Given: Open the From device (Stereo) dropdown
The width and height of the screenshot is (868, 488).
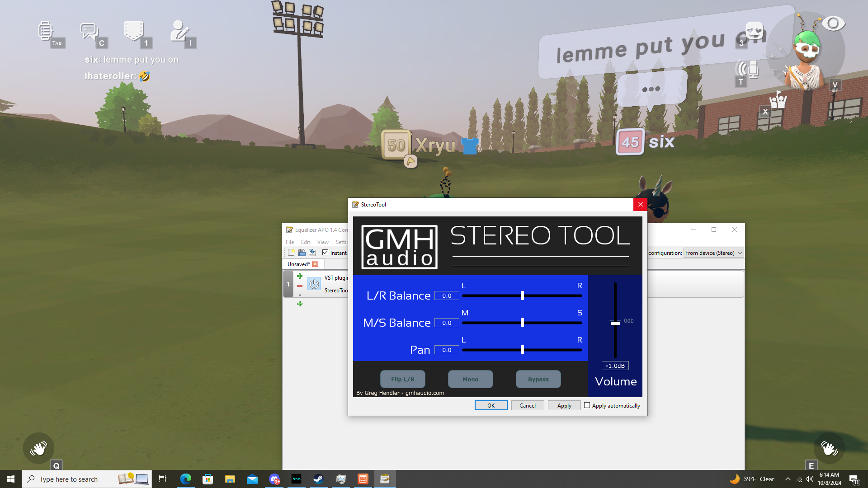Looking at the screenshot, I should 713,253.
